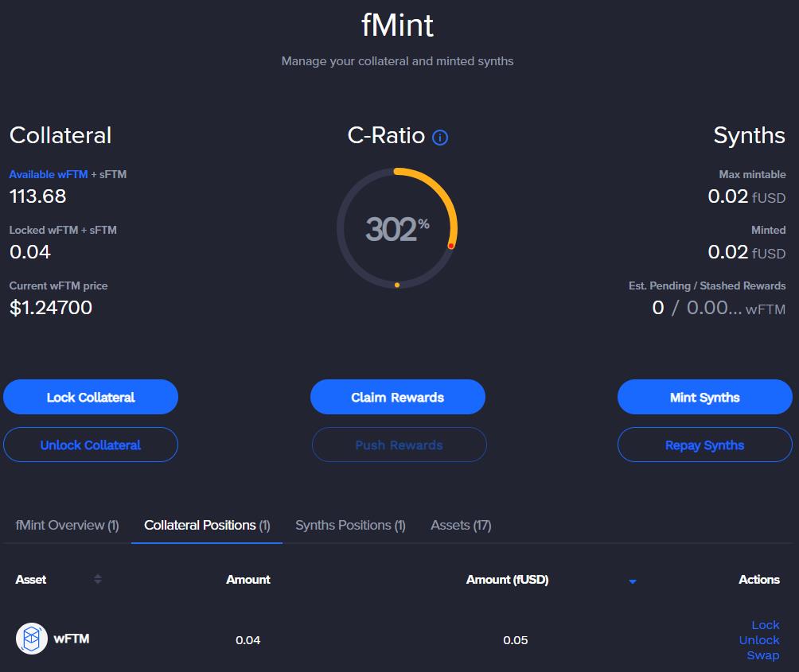Click the Unlock link in Actions

pos(758,640)
